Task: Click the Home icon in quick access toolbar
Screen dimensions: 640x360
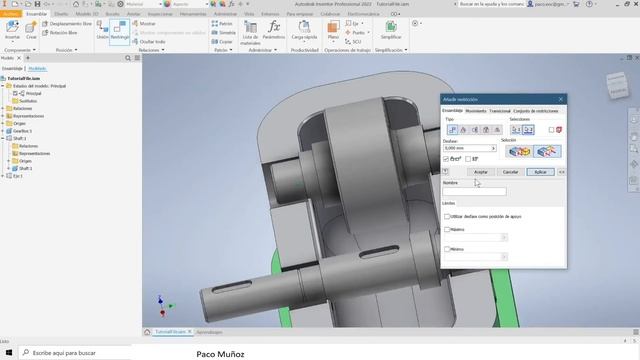Action: (x=76, y=4)
